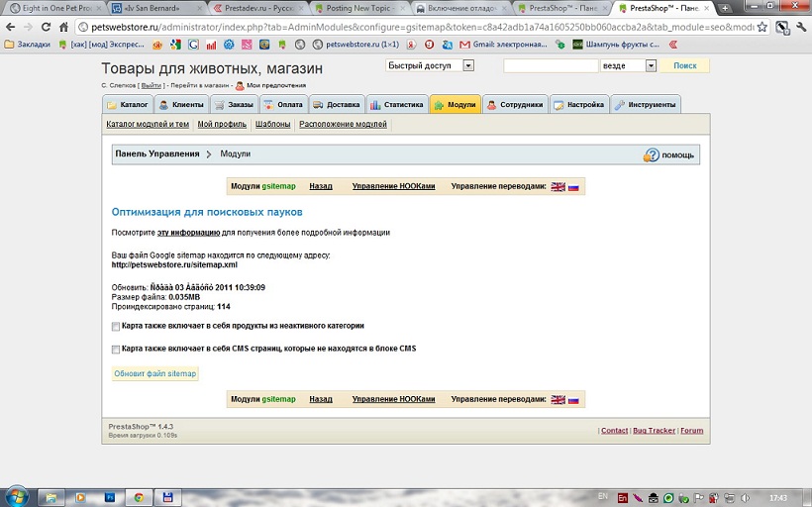812x507 pixels.
Task: Select the English flag in top translations bar
Action: pyautogui.click(x=558, y=187)
